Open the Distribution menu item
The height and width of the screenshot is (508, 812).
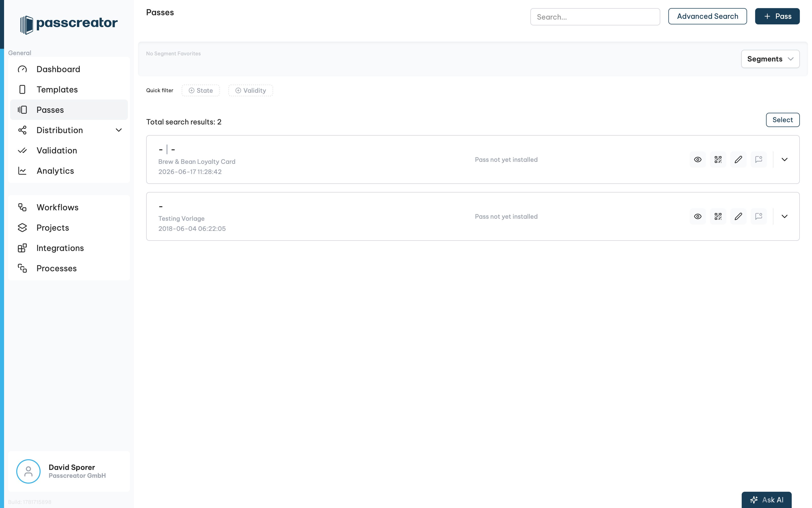[x=69, y=130]
